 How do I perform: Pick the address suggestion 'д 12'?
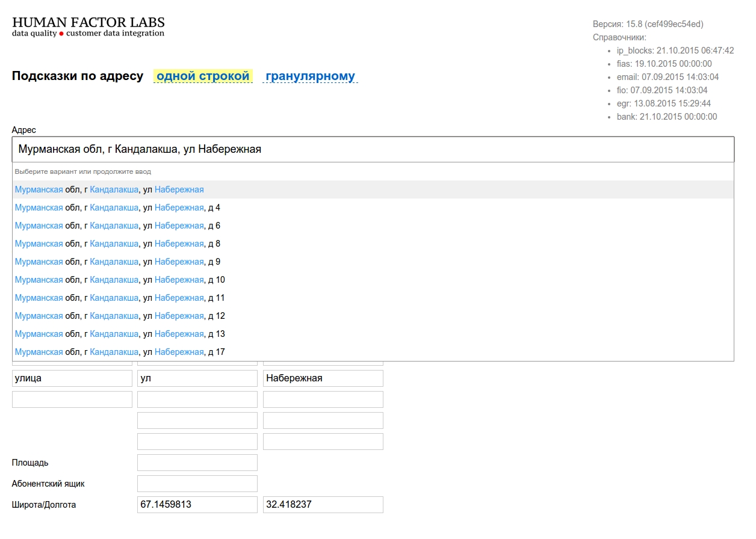(120, 316)
